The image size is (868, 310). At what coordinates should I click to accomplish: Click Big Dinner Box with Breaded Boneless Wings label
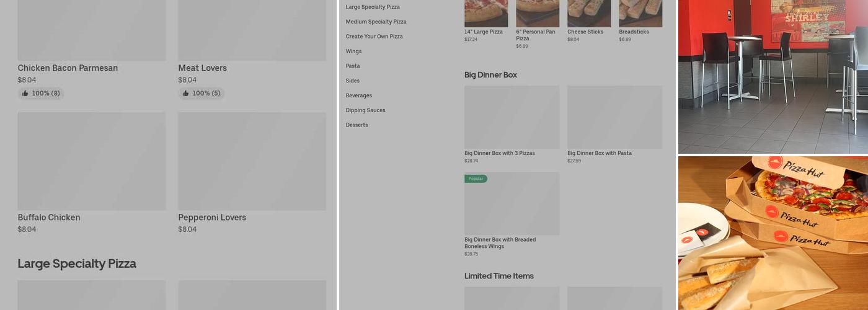click(500, 243)
